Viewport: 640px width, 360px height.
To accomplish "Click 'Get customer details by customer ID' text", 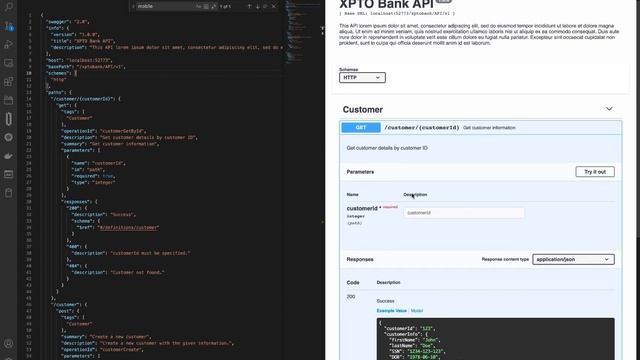I will [387, 148].
